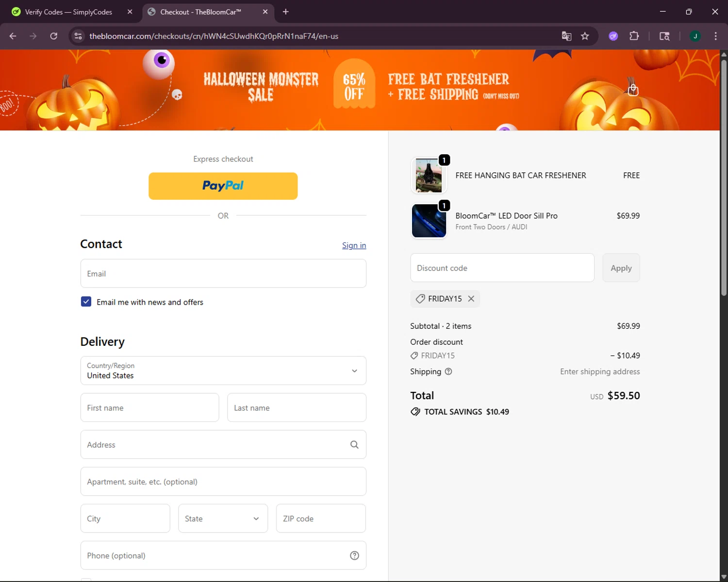This screenshot has height=582, width=728.
Task: Click the City input field
Action: pyautogui.click(x=125, y=518)
